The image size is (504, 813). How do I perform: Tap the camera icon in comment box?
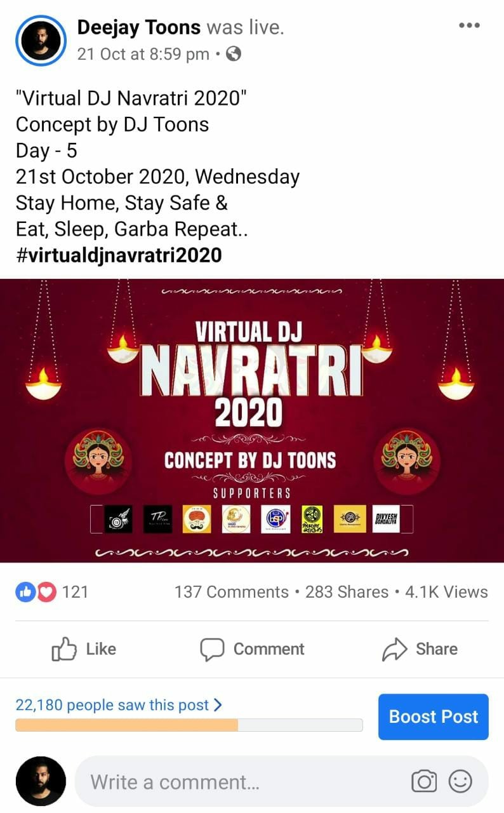pyautogui.click(x=424, y=781)
